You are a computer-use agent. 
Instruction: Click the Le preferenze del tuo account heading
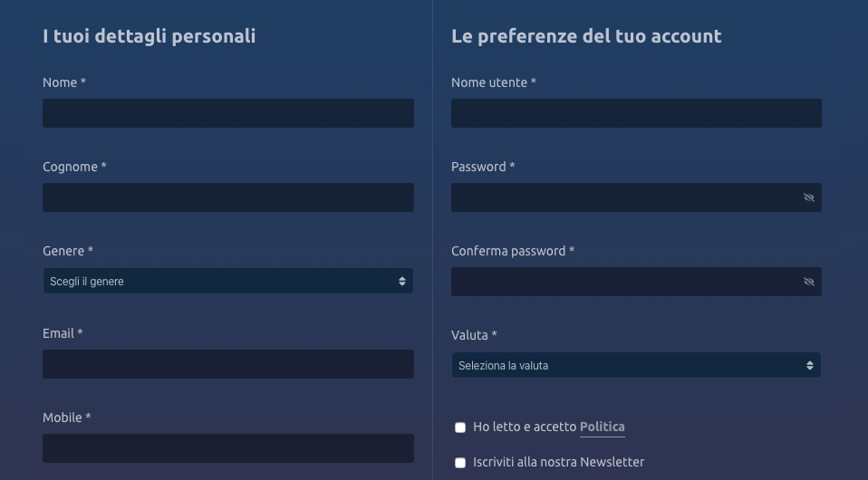(x=586, y=36)
